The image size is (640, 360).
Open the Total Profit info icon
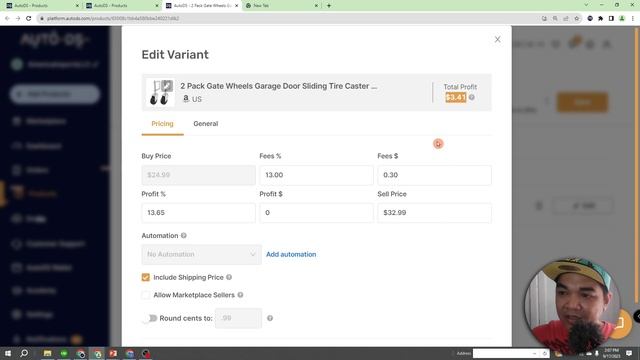tap(471, 98)
